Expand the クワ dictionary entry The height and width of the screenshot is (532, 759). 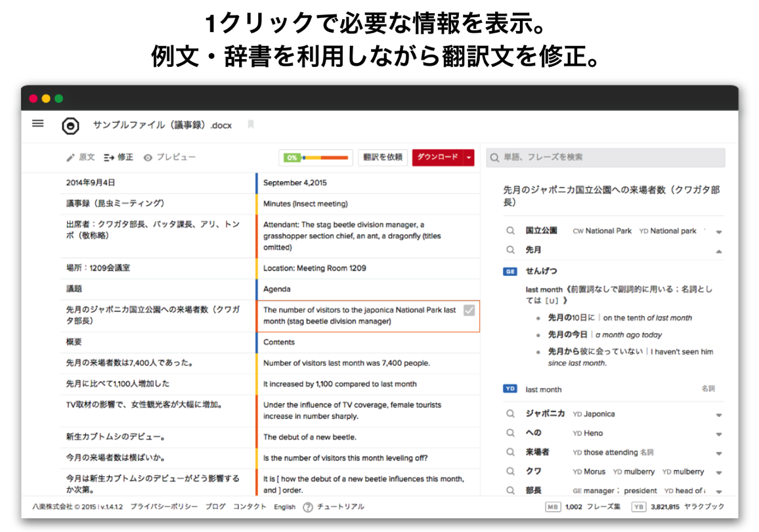(x=719, y=472)
